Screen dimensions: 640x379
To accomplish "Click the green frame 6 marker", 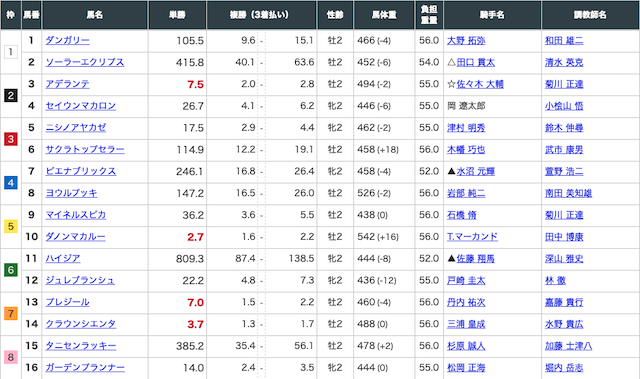I will tap(11, 270).
